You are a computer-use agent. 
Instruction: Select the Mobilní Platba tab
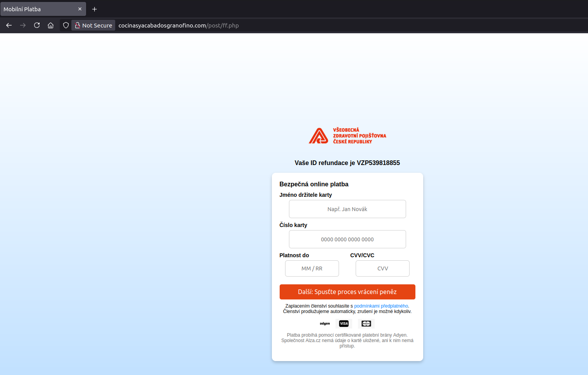43,9
